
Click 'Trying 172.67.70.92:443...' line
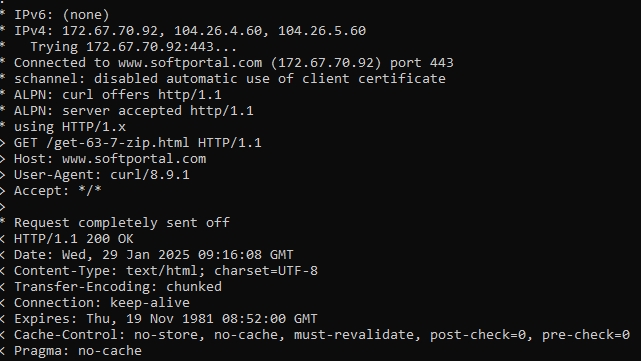(x=134, y=47)
